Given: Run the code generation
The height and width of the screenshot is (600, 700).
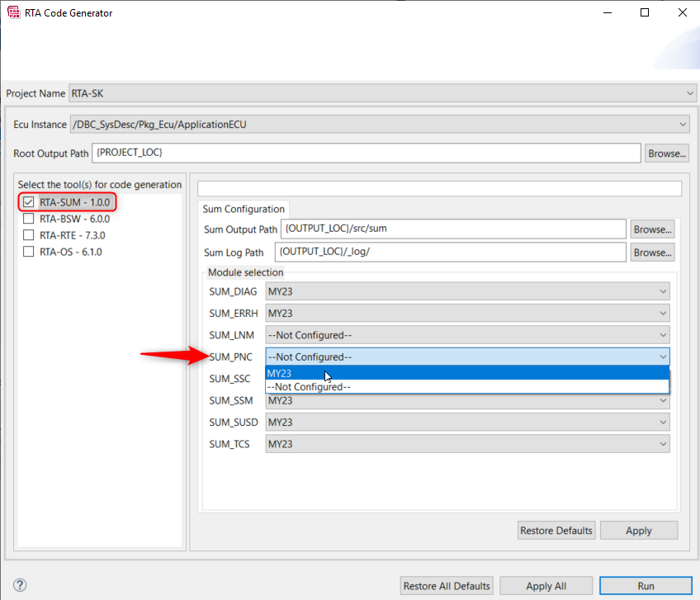Looking at the screenshot, I should point(646,586).
